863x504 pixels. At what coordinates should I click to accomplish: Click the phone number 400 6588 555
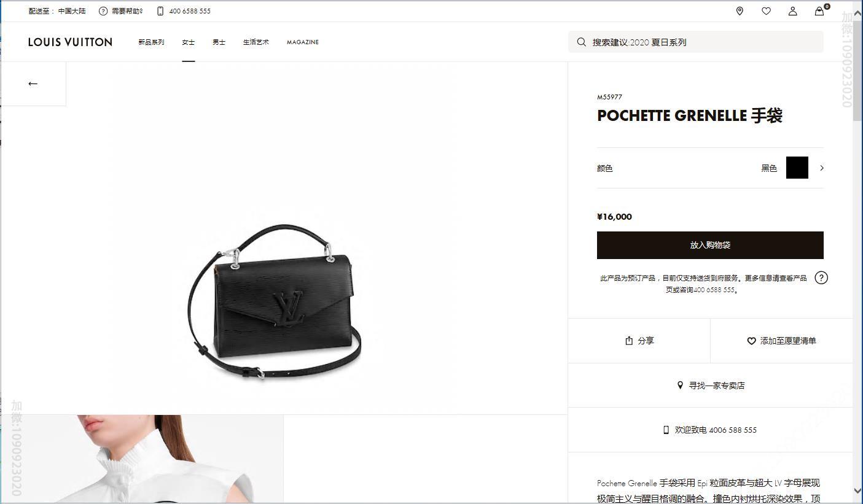click(x=190, y=11)
